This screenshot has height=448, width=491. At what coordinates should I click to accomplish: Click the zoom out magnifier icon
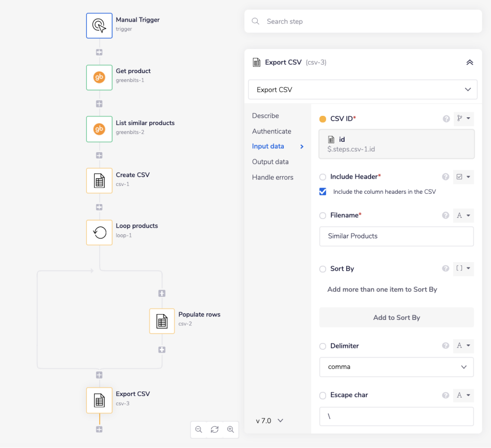pyautogui.click(x=199, y=429)
